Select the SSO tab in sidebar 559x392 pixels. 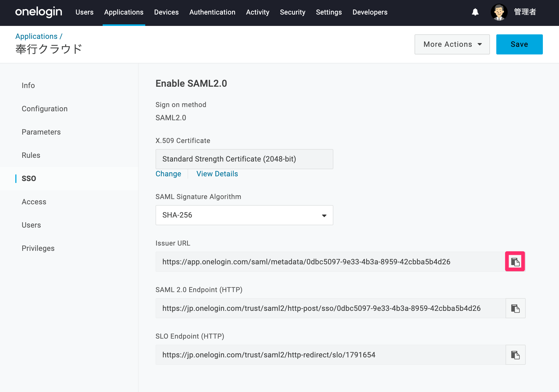29,178
